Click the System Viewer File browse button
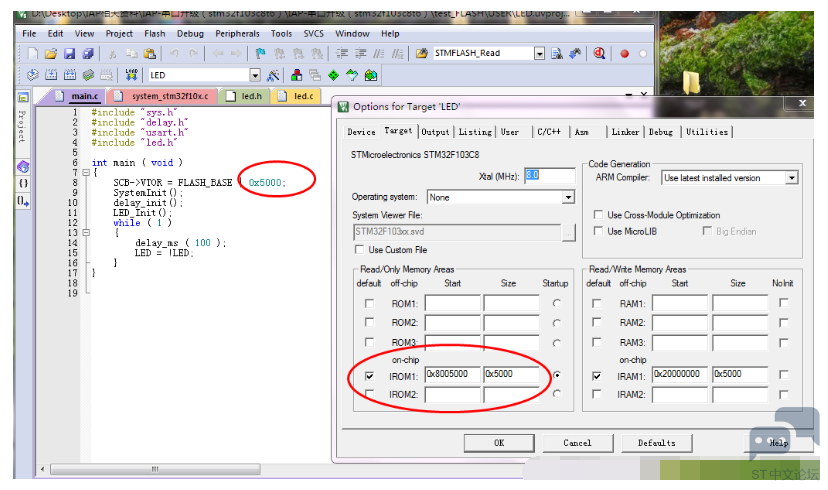This screenshot has height=490, width=828. [569, 232]
